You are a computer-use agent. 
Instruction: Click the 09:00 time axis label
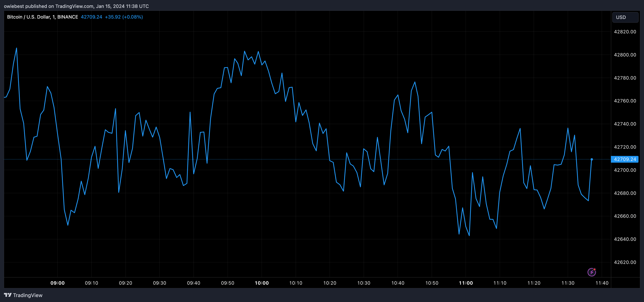tap(58, 283)
